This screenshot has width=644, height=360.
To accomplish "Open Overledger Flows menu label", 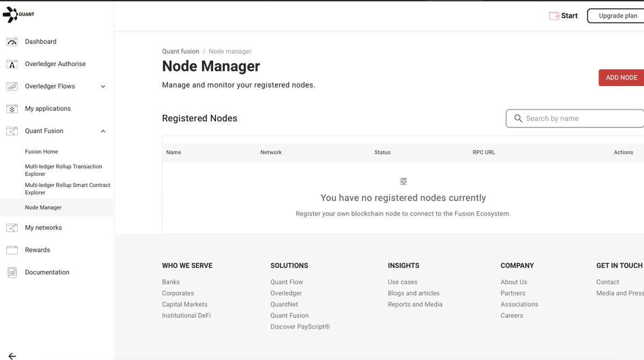I will [x=50, y=86].
